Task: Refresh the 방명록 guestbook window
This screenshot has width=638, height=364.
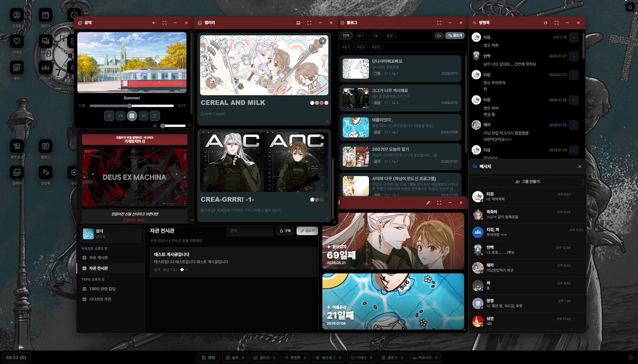Action: (x=545, y=23)
